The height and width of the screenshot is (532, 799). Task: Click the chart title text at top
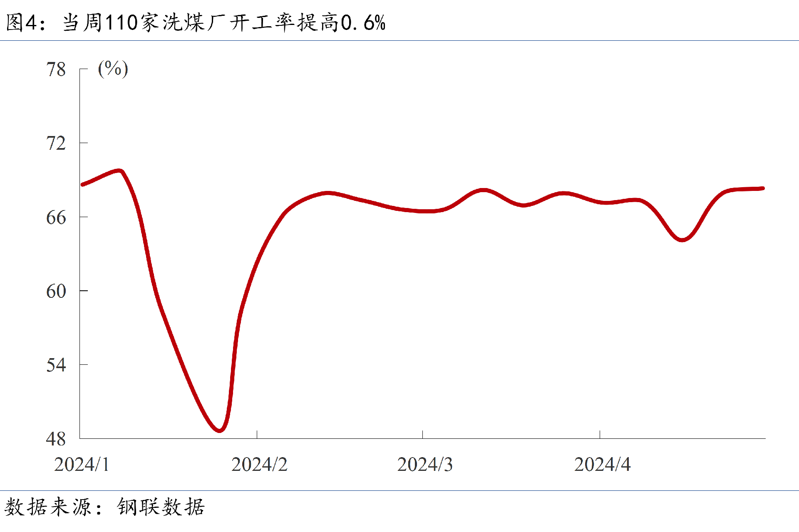[x=196, y=22]
